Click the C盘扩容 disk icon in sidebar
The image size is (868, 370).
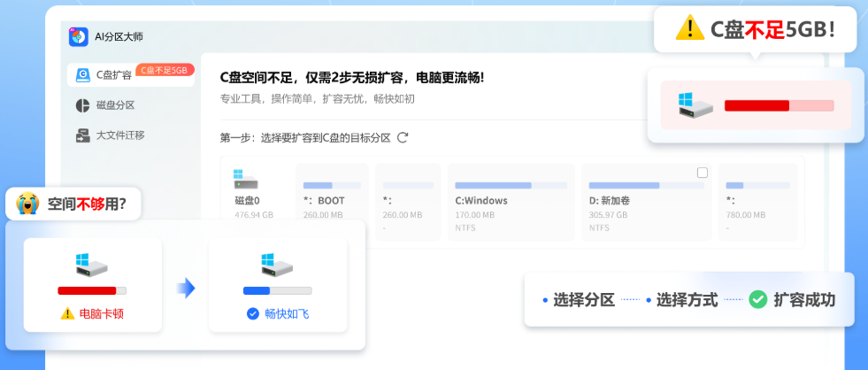[83, 75]
